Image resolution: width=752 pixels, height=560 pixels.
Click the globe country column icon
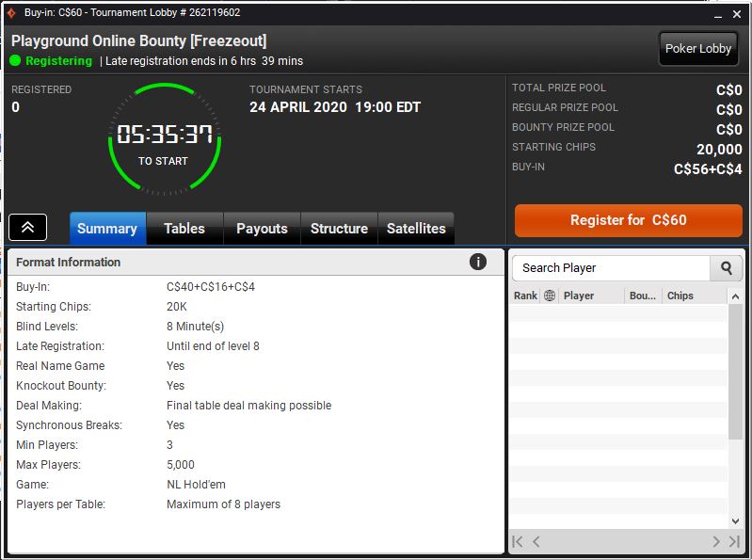(550, 296)
